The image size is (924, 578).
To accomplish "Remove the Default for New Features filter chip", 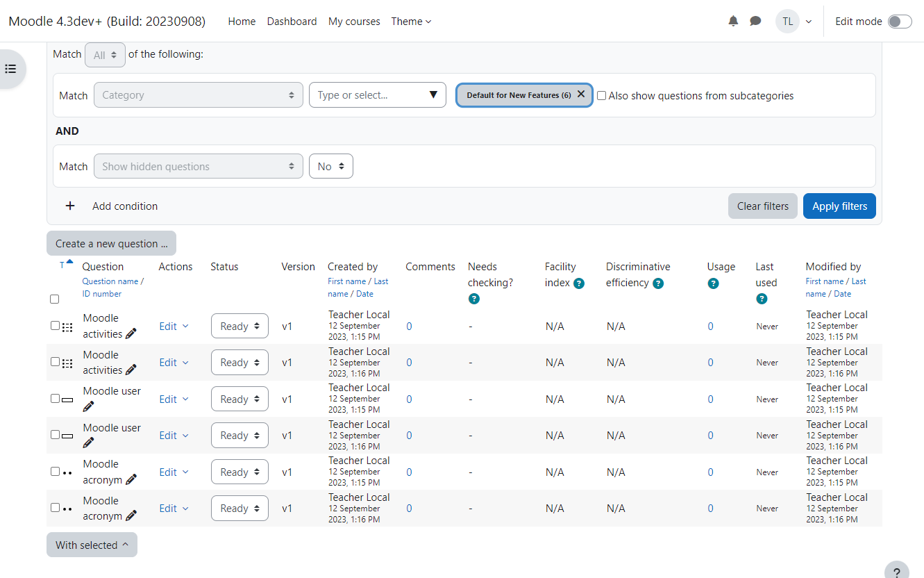I will pos(581,94).
